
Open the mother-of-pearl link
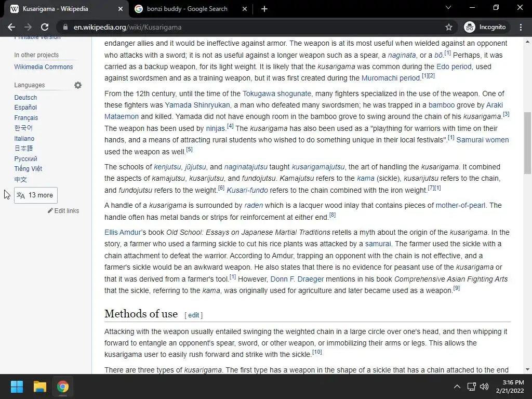pyautogui.click(x=460, y=205)
